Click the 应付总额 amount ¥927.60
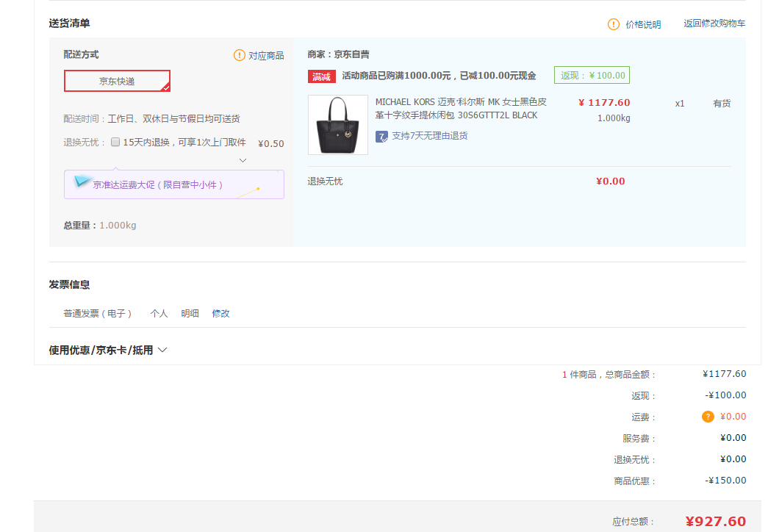This screenshot has width=768, height=532. [716, 521]
